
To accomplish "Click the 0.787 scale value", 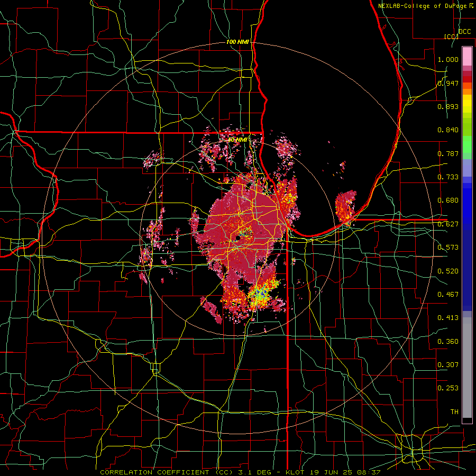I will [448, 153].
